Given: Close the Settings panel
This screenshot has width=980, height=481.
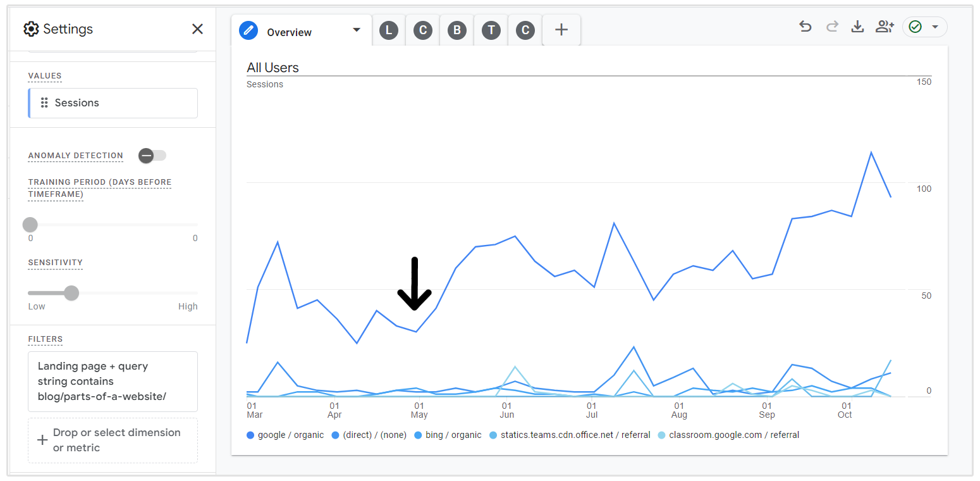Looking at the screenshot, I should click(x=197, y=29).
